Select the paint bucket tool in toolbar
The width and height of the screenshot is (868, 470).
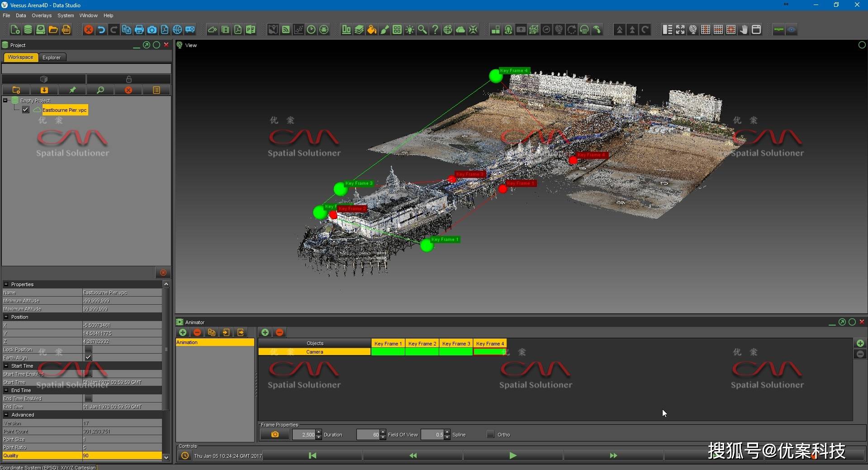[371, 30]
